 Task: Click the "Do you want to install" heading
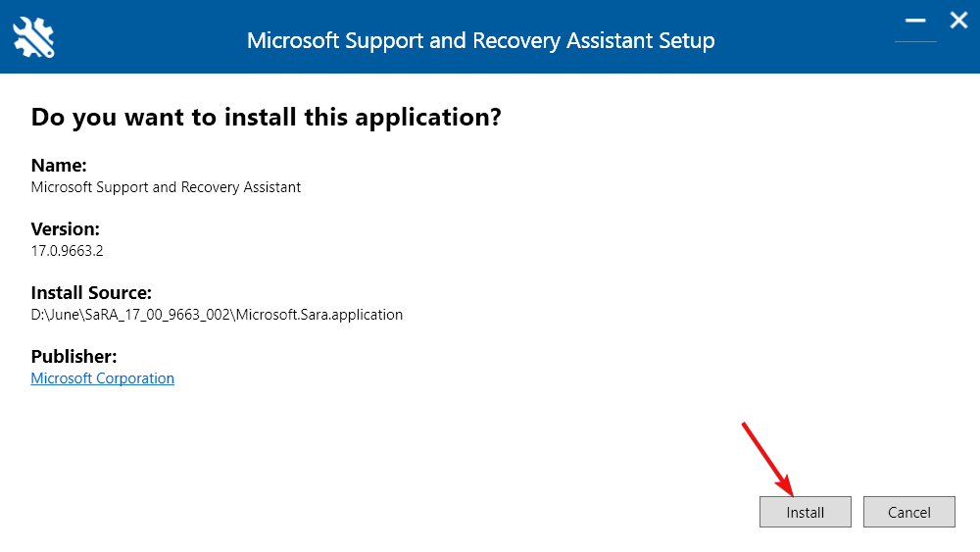(x=267, y=118)
